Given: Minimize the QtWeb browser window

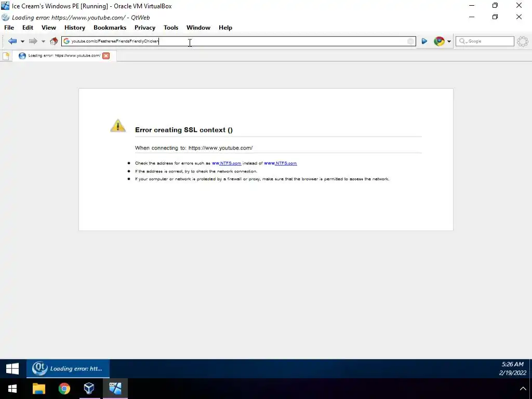Looking at the screenshot, I should (x=472, y=17).
